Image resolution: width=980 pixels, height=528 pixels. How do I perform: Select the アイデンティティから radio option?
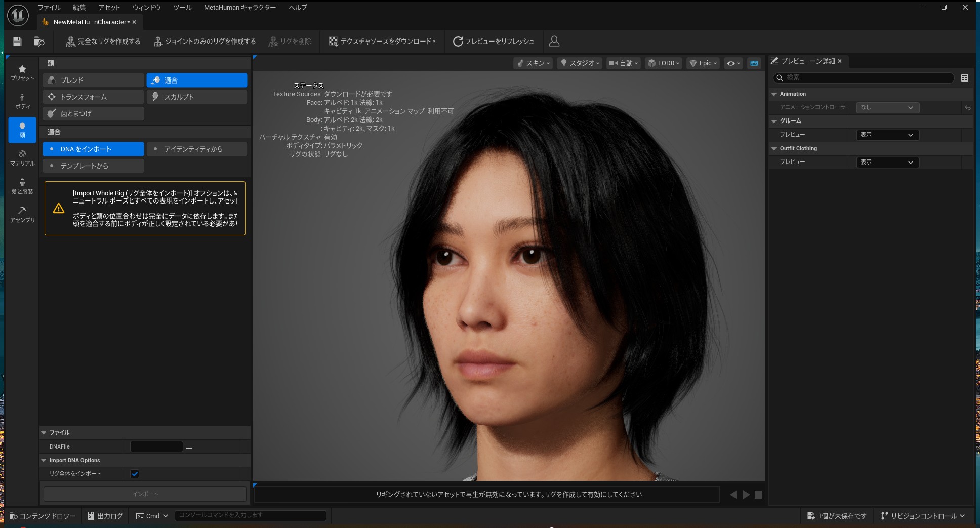click(196, 149)
